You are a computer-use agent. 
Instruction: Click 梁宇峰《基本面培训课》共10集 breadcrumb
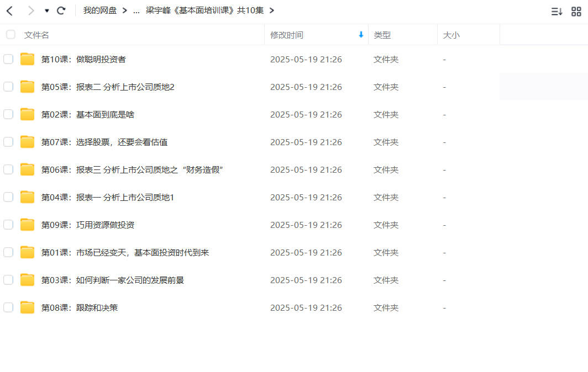(204, 10)
